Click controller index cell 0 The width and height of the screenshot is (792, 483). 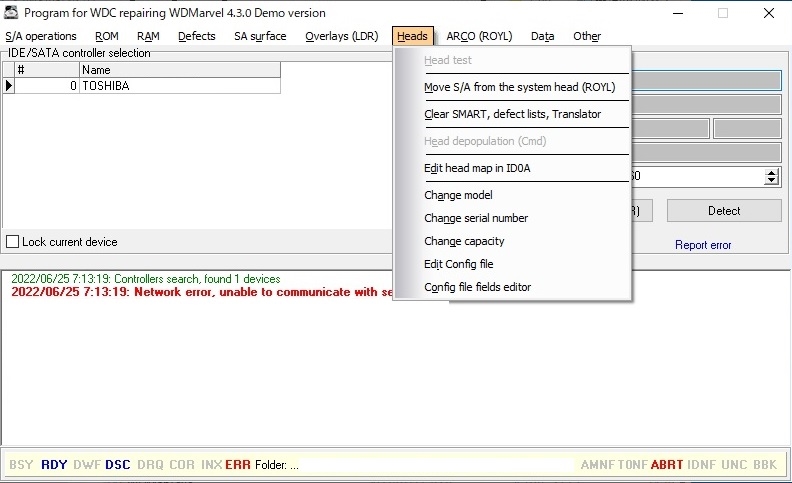(x=47, y=86)
